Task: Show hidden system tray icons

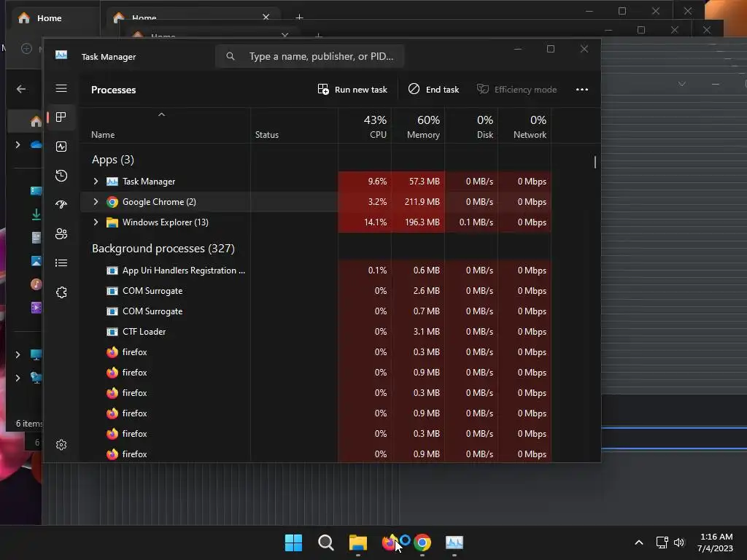Action: tap(639, 542)
